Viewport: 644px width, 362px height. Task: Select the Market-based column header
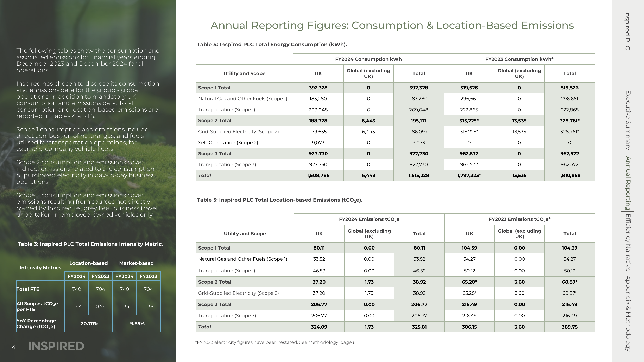click(136, 263)
